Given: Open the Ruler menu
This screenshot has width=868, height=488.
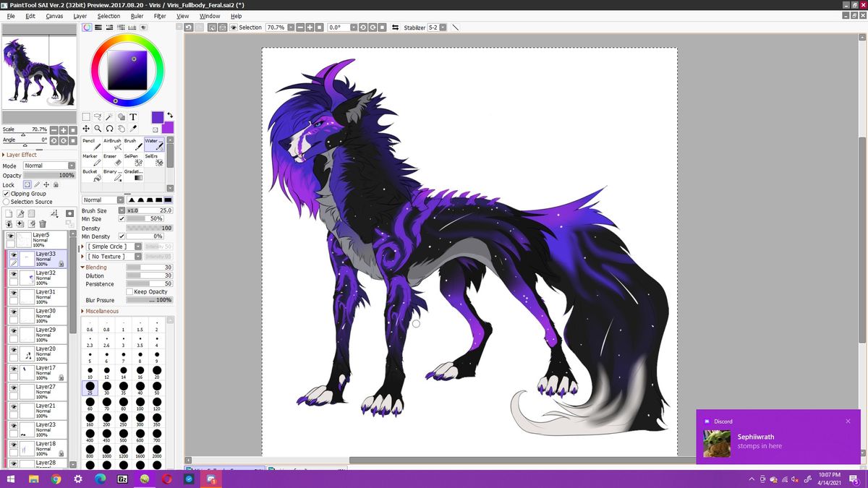Looking at the screenshot, I should tap(137, 16).
